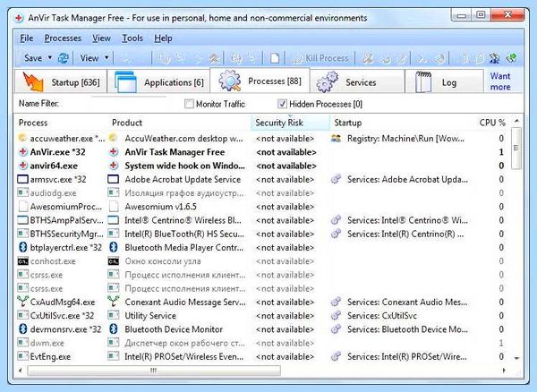Open the Tools menu
537x392 pixels.
(132, 38)
